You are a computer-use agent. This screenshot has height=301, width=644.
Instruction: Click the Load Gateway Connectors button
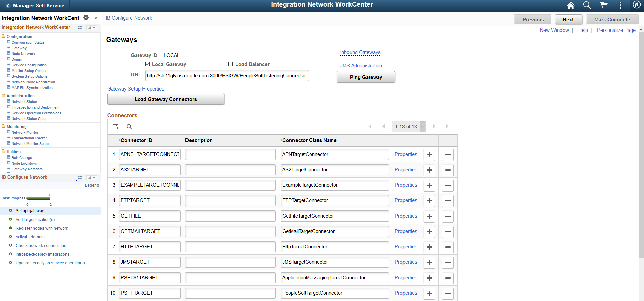tap(166, 99)
